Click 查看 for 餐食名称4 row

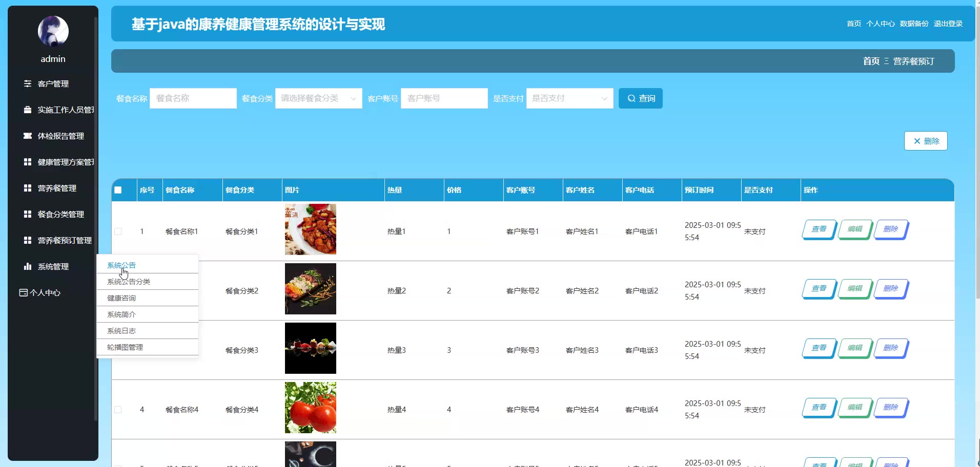coord(819,408)
